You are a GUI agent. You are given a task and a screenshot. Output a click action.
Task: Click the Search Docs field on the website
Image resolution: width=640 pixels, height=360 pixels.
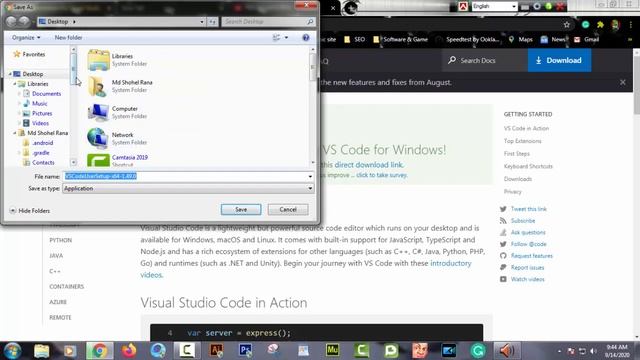point(484,60)
